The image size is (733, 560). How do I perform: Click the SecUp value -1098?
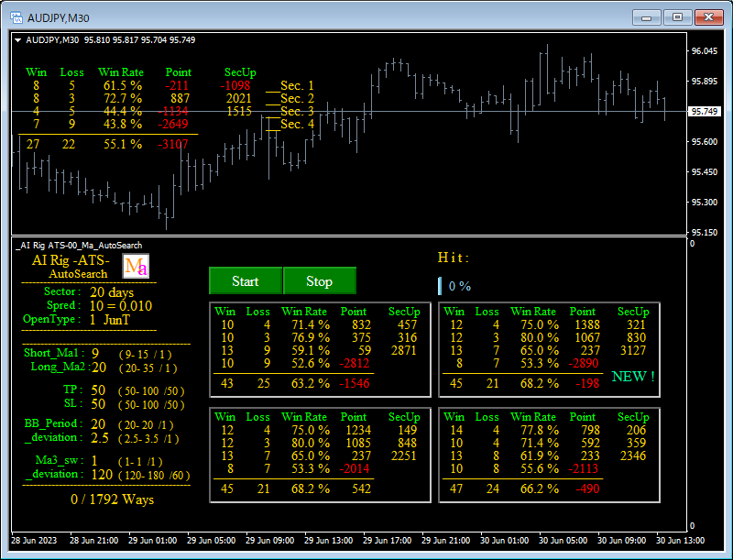[235, 85]
